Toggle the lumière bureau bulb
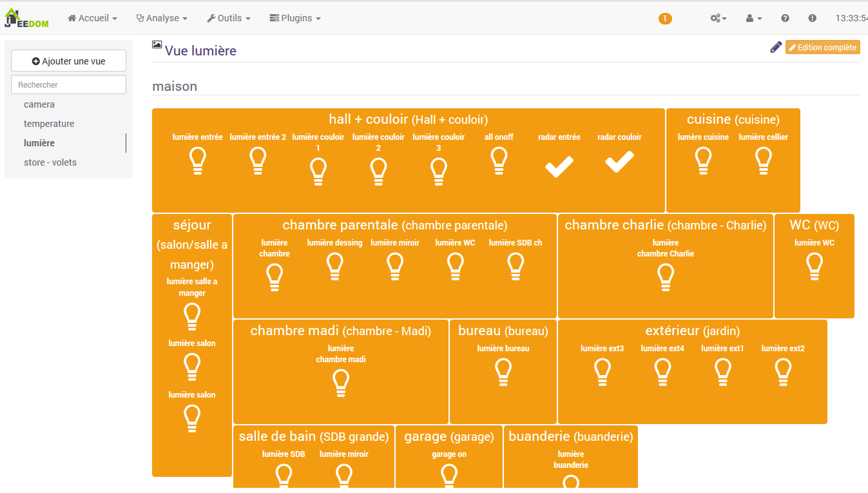 point(503,372)
